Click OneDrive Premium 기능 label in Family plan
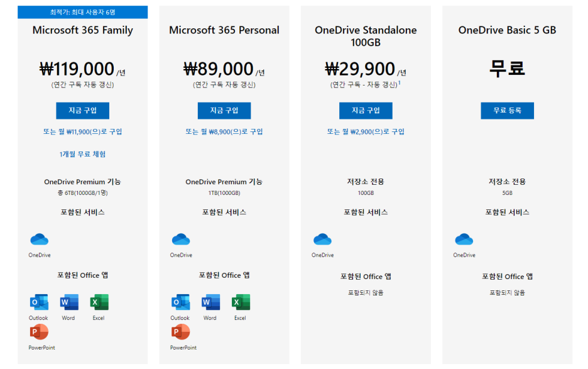588x369 pixels. tap(82, 182)
